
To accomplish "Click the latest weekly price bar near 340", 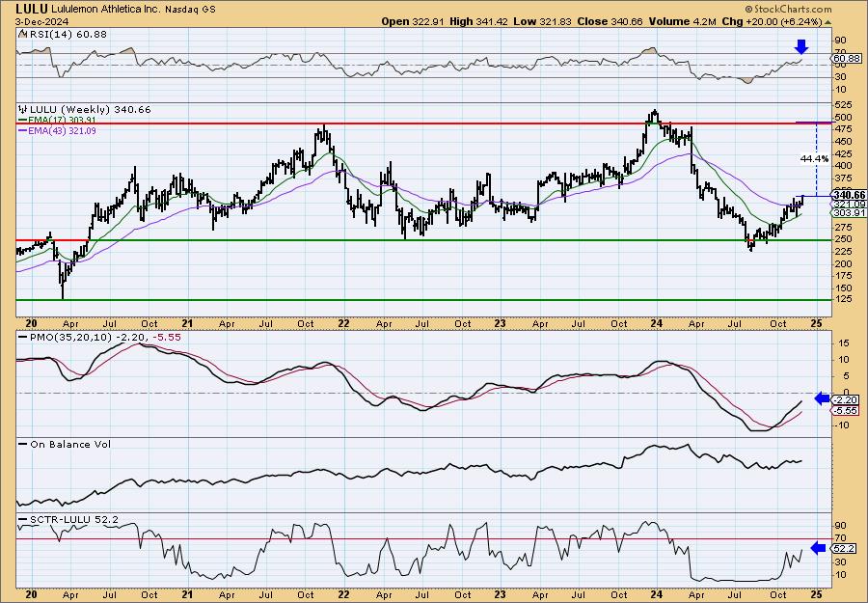I will 802,200.
